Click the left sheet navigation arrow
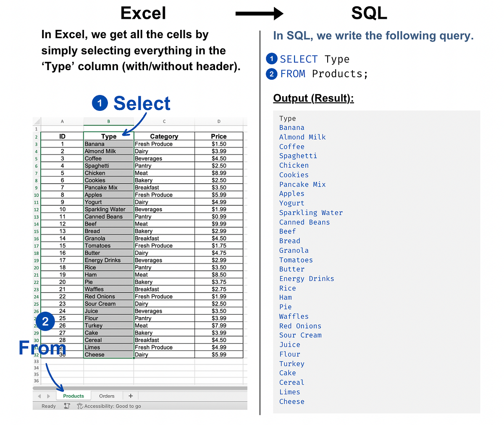The width and height of the screenshot is (504, 425). [x=39, y=396]
